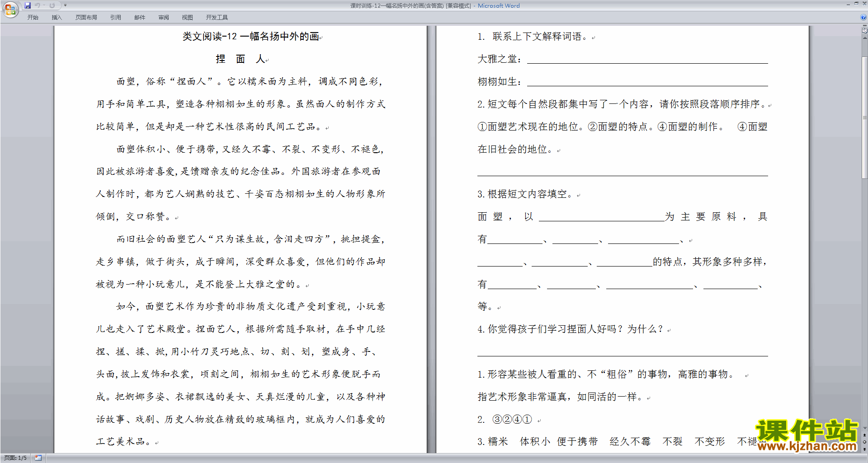Open the 开始 ribbon tab
Viewport: 868px width, 463px height.
point(33,18)
